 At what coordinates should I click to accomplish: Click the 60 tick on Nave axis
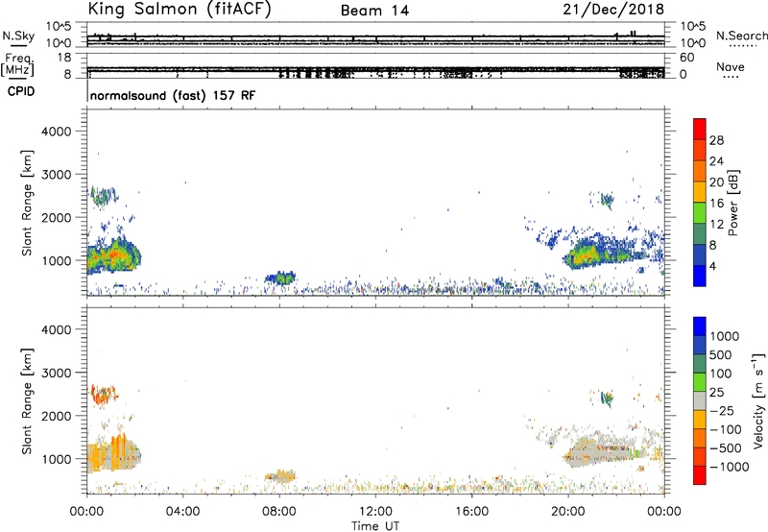[686, 58]
